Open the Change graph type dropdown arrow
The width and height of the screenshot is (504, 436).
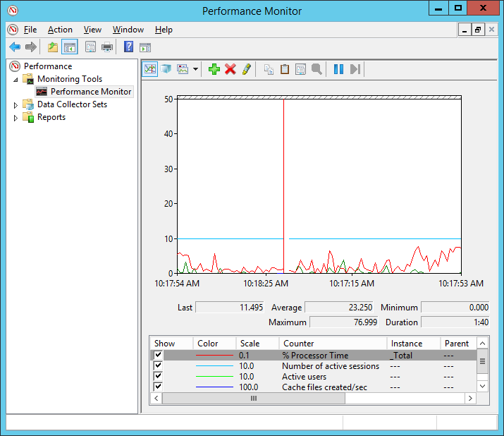coord(195,69)
